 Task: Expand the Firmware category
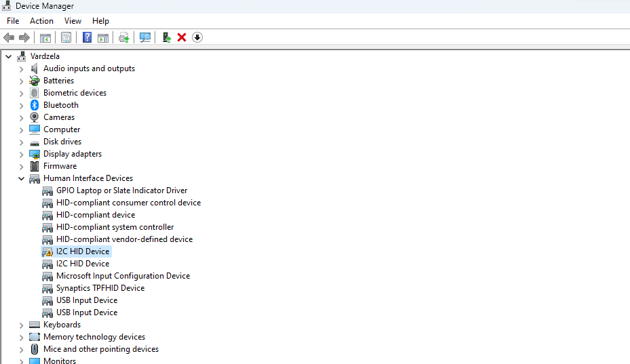click(21, 167)
